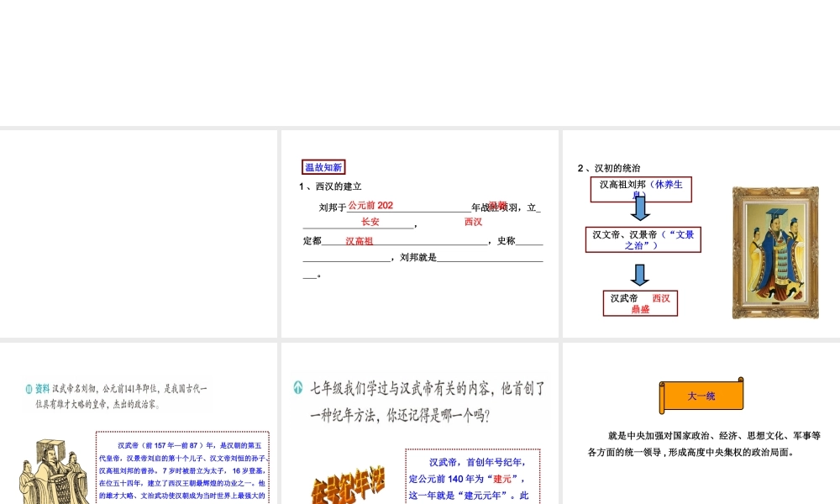Click the orange 大一统 scroll banner

[x=701, y=396]
